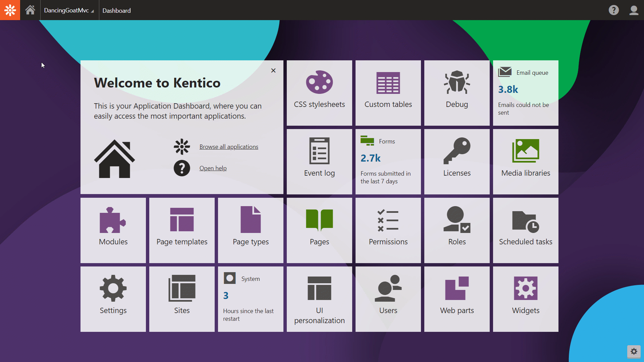The image size is (644, 362).
Task: Click 'Hours since the last restart' text
Action: tap(248, 315)
